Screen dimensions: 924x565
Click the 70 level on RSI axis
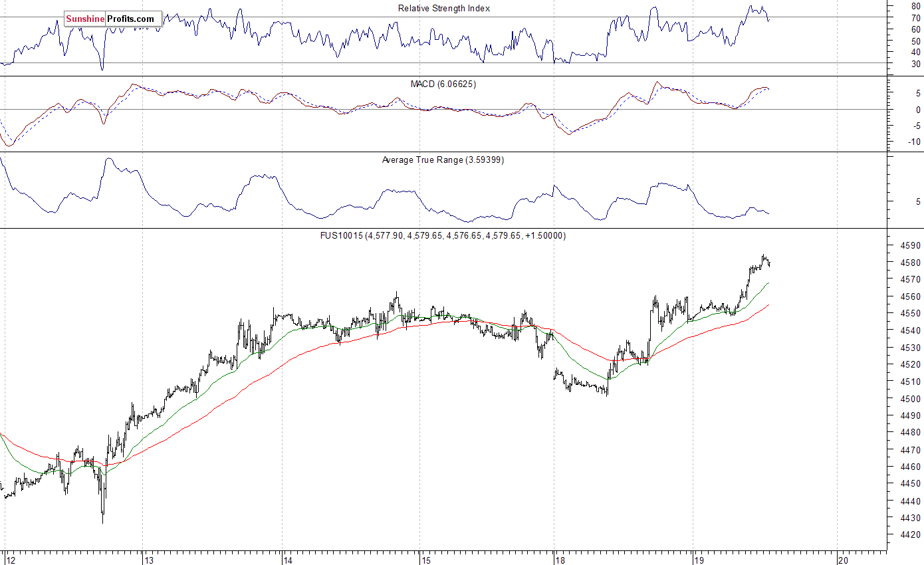click(916, 18)
